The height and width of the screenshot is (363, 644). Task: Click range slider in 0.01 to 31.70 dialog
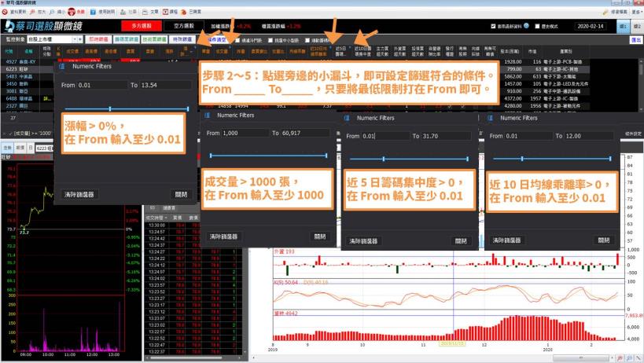409,159
